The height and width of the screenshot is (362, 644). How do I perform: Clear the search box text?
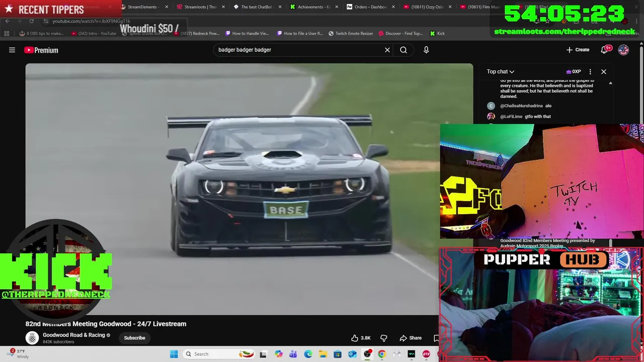387,50
